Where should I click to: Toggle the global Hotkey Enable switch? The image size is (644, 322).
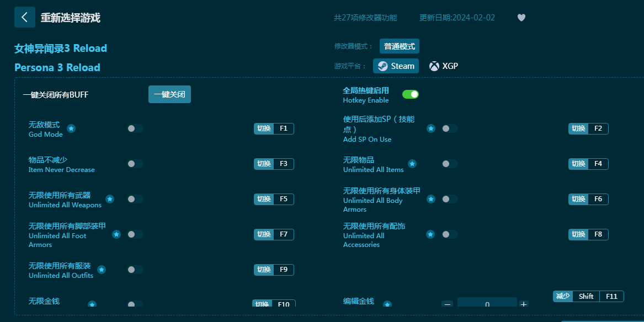411,94
